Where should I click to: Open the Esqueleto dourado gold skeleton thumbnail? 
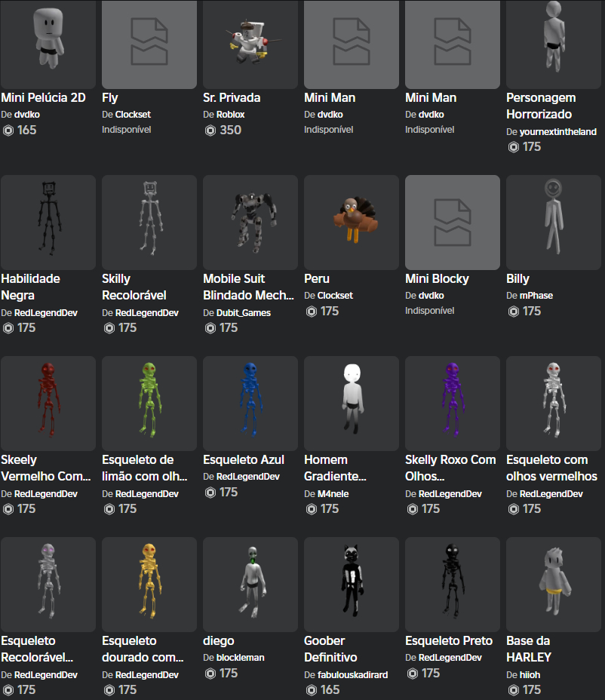tap(149, 585)
